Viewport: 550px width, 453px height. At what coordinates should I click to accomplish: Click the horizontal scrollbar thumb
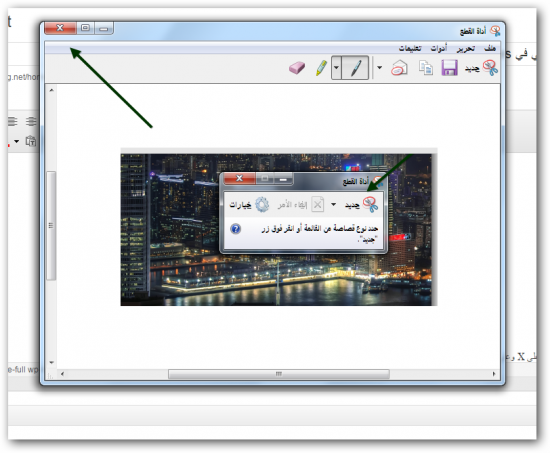click(279, 374)
